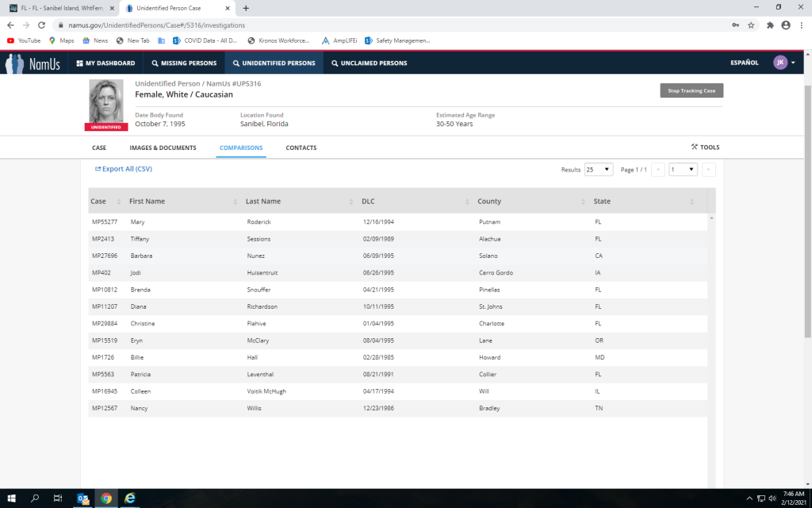This screenshot has width=812, height=508.
Task: Open the Chrome extensions puzzle icon
Action: 769,25
